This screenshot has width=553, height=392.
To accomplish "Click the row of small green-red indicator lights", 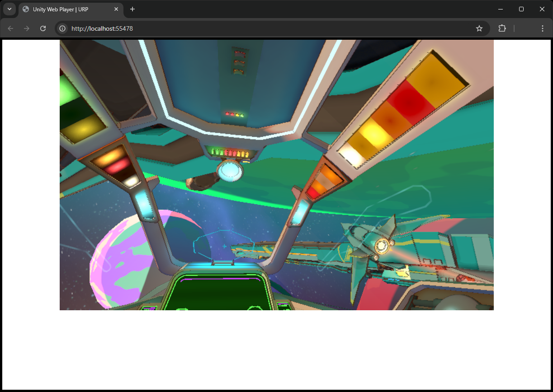I will pyautogui.click(x=229, y=153).
